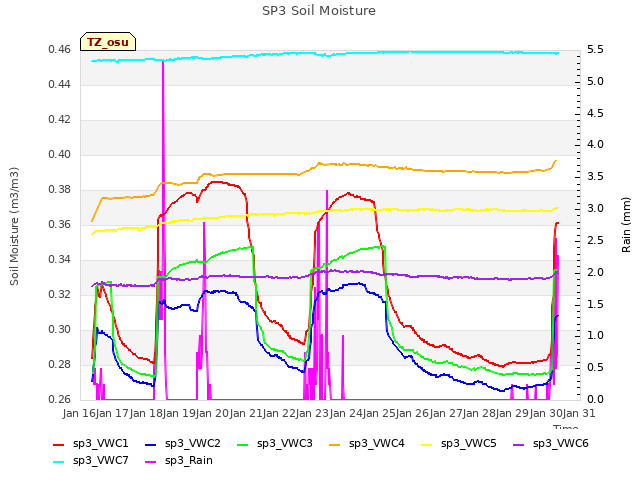Select the sp3_VWC2 legend entry

pos(183,444)
